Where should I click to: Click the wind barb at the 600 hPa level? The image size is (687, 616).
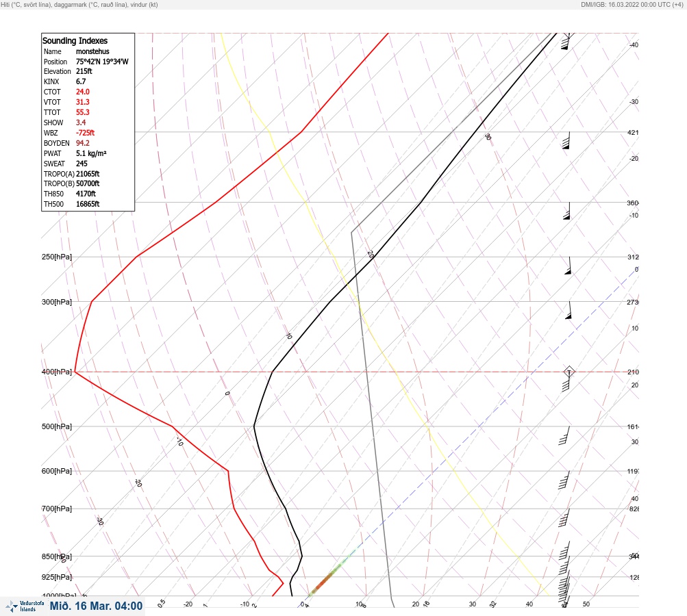coord(564,480)
